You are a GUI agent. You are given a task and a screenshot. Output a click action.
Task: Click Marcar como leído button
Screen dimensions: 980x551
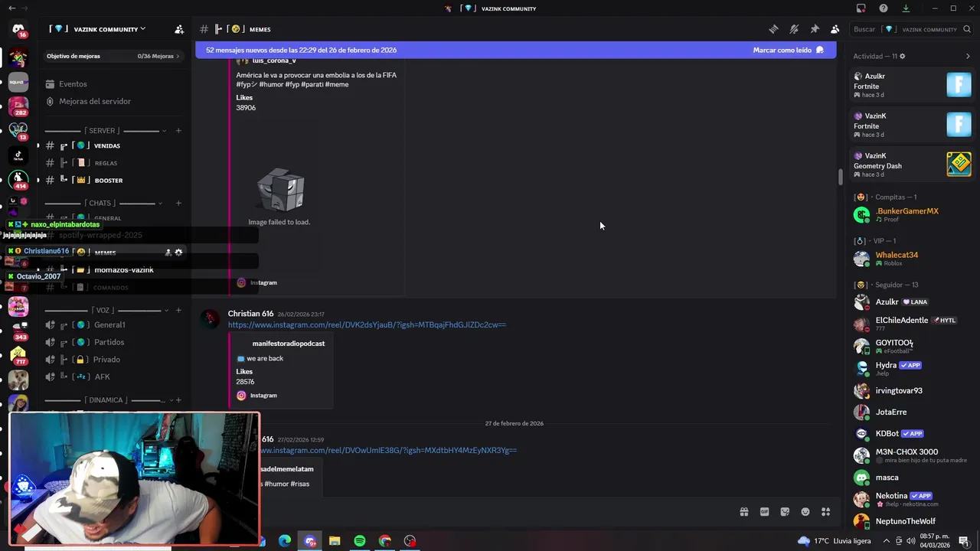click(788, 50)
